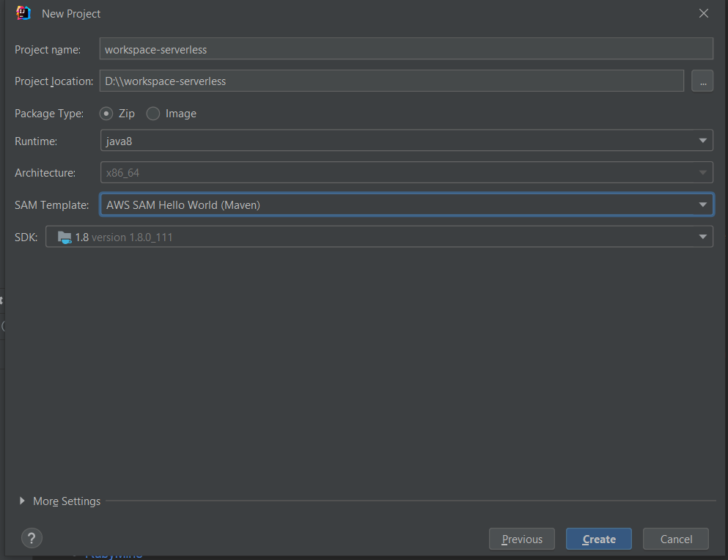Click into the Project location field
This screenshot has height=560, width=728.
click(x=391, y=81)
